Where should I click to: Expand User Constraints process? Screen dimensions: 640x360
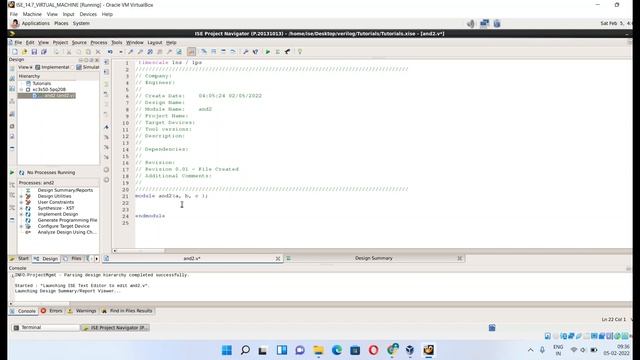click(x=21, y=202)
